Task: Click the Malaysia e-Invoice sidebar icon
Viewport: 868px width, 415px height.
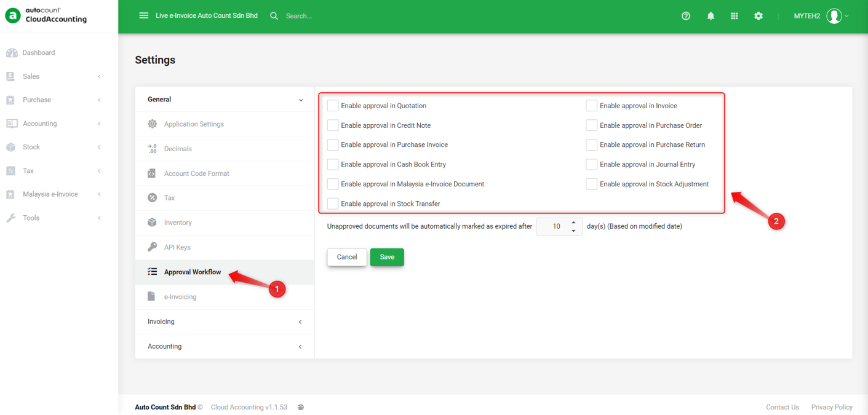Action: coord(10,194)
